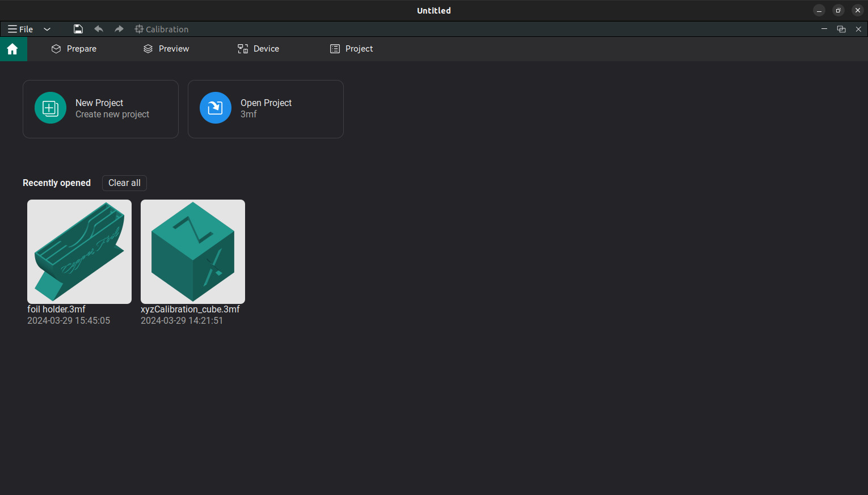Click the hamburger File menu icon

(12, 29)
